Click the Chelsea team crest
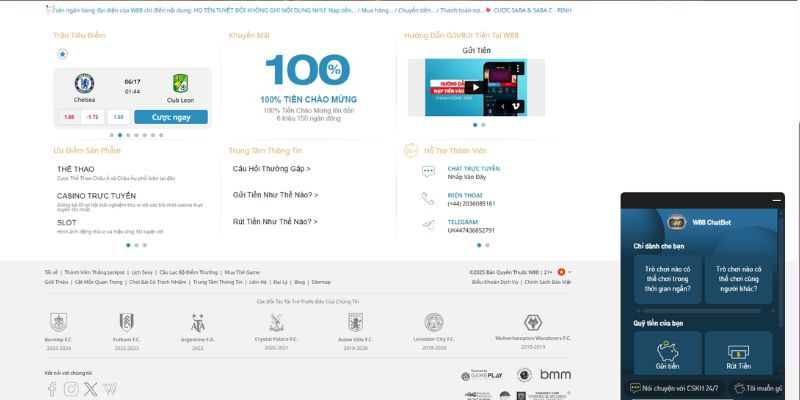The width and height of the screenshot is (800, 400). [x=84, y=84]
